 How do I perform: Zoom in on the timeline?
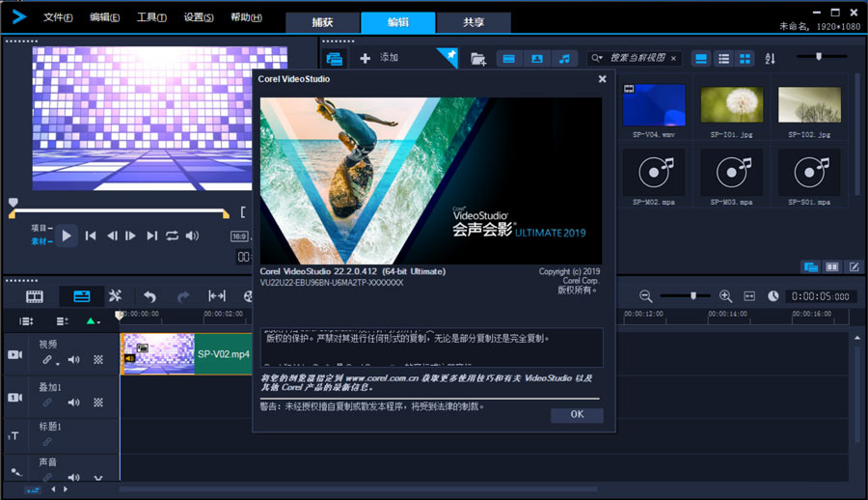point(725,296)
